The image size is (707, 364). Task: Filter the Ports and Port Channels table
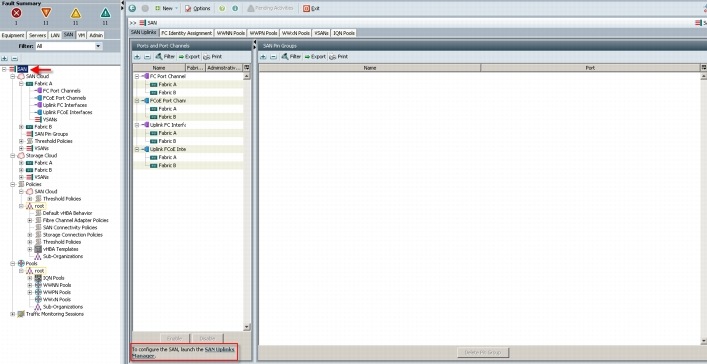pos(165,57)
